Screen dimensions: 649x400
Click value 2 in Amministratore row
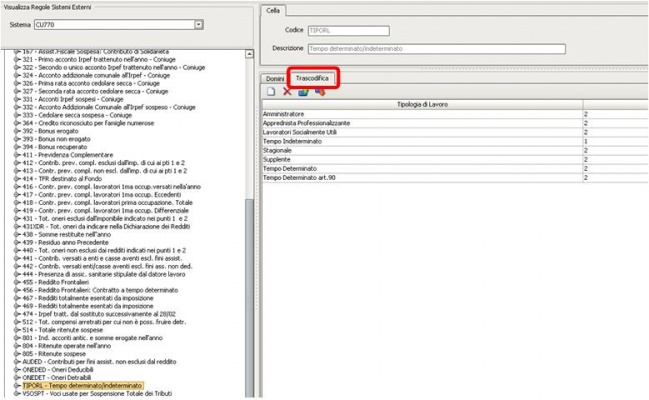[586, 114]
